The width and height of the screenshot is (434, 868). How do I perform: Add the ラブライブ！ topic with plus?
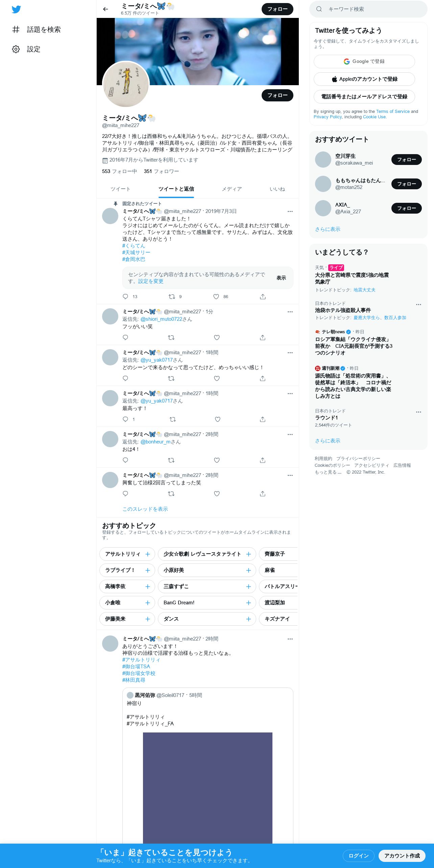click(x=148, y=570)
